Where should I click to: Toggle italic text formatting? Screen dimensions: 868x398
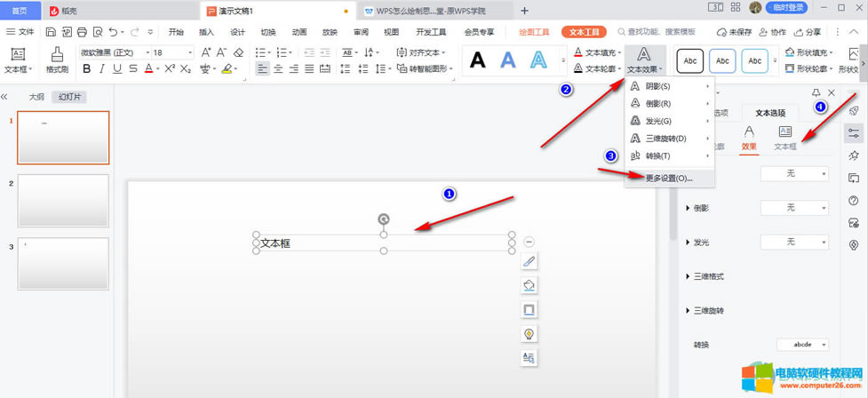102,69
